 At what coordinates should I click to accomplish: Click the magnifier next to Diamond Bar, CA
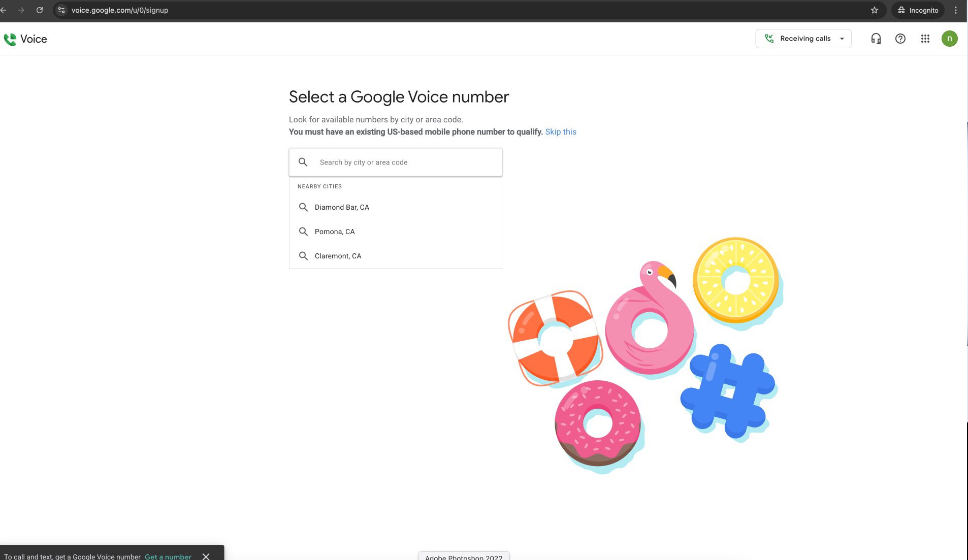pyautogui.click(x=303, y=207)
